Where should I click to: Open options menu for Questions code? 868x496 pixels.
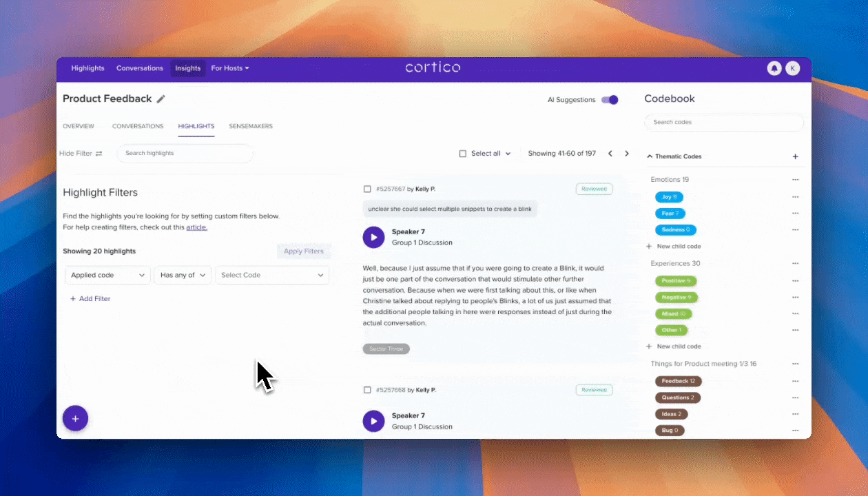795,397
